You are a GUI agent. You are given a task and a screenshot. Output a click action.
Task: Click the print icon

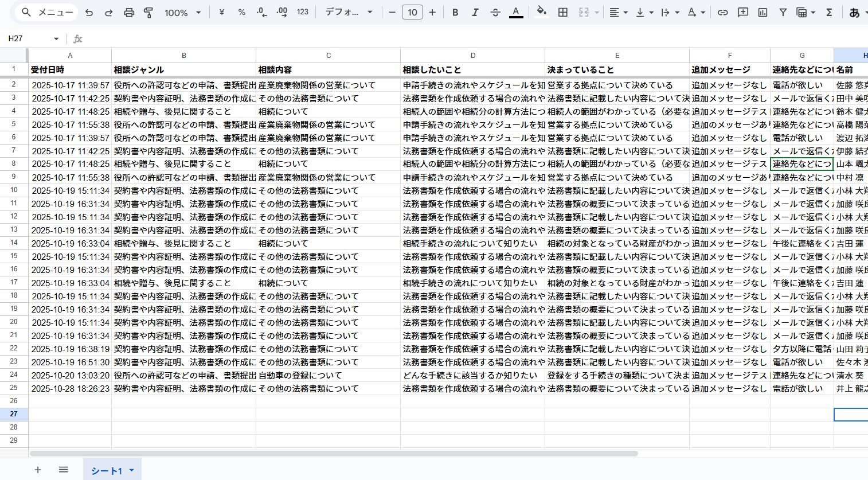129,12
